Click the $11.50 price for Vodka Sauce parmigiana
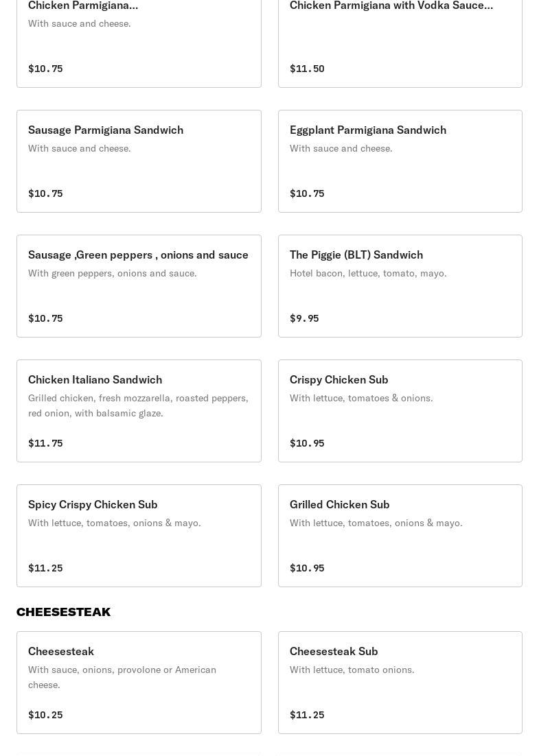 click(x=307, y=69)
